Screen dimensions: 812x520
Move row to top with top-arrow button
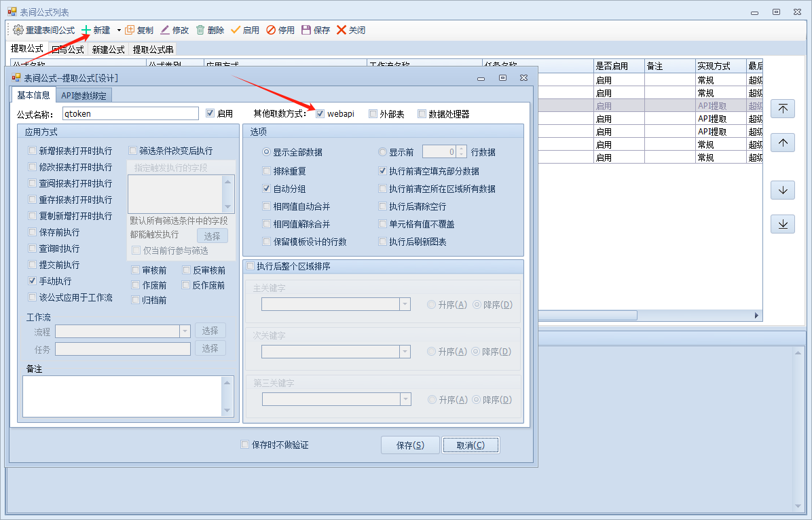[783, 109]
